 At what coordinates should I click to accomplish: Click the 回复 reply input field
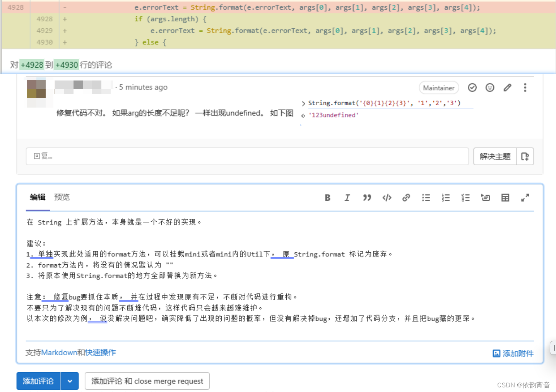[x=247, y=156]
